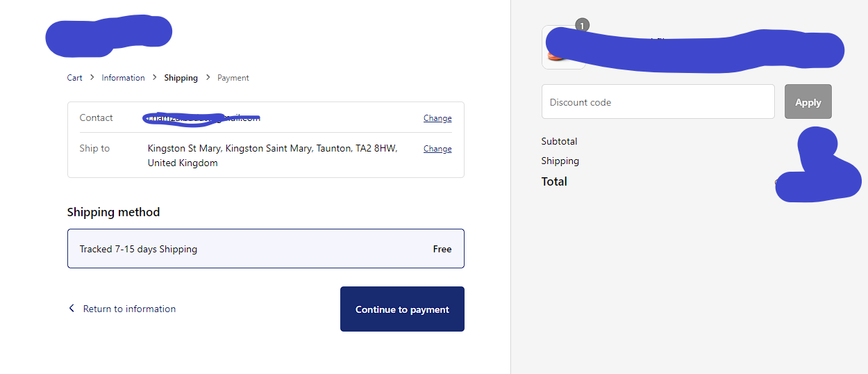Change the Contact email
Viewport: 868px width, 374px height.
pos(437,118)
